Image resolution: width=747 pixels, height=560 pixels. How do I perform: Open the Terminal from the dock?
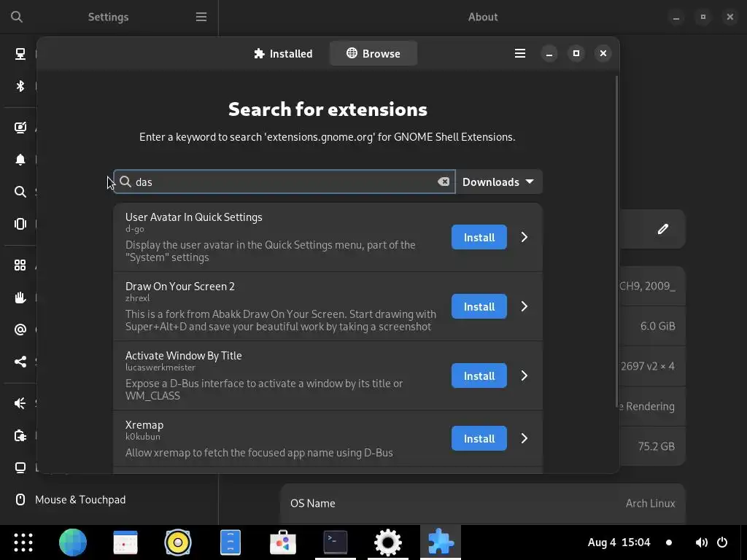(336, 542)
